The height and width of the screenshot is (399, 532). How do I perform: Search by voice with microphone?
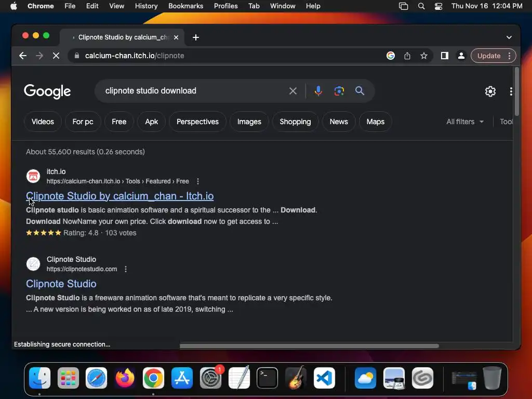(x=318, y=91)
